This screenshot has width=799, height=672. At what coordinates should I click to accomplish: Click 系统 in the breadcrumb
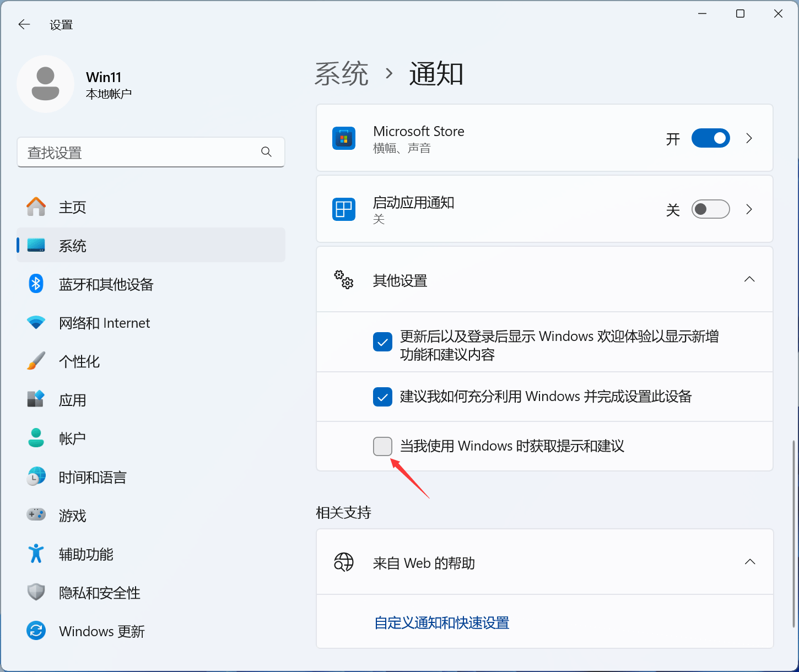click(x=342, y=74)
